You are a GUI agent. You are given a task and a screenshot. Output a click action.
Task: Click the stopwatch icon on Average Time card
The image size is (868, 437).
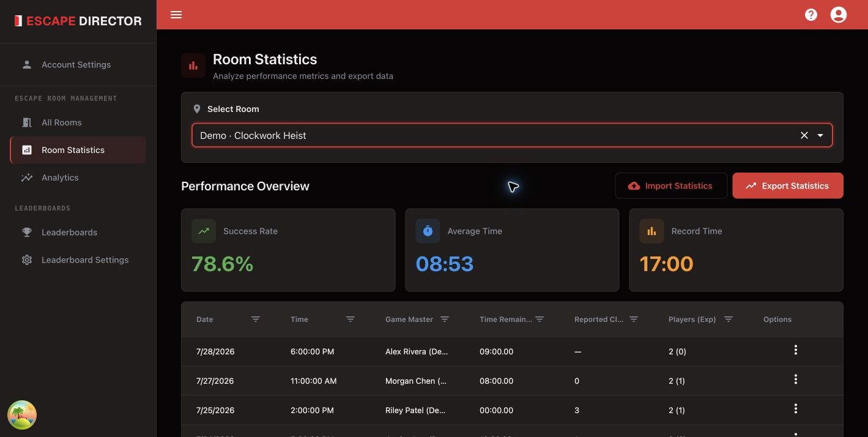[428, 231]
